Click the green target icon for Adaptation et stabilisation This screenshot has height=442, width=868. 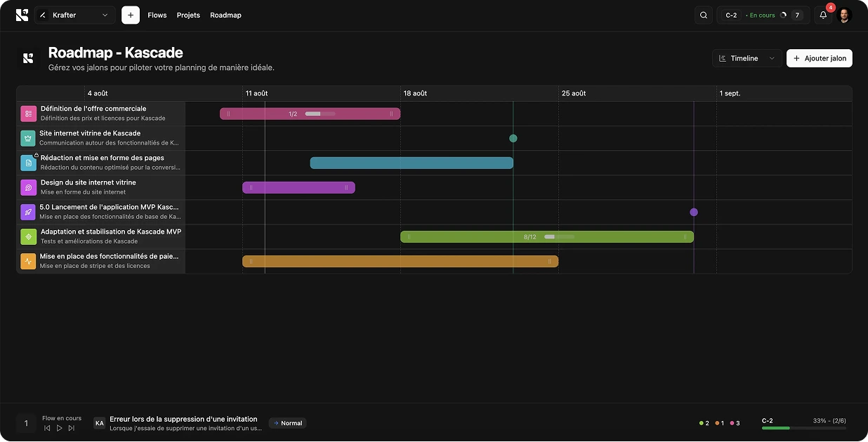(28, 236)
